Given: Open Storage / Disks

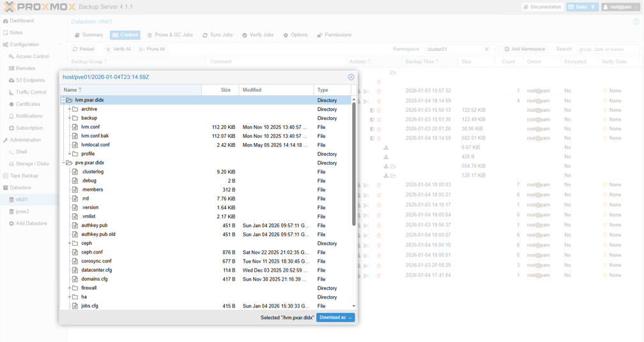Looking at the screenshot, I should coord(32,163).
